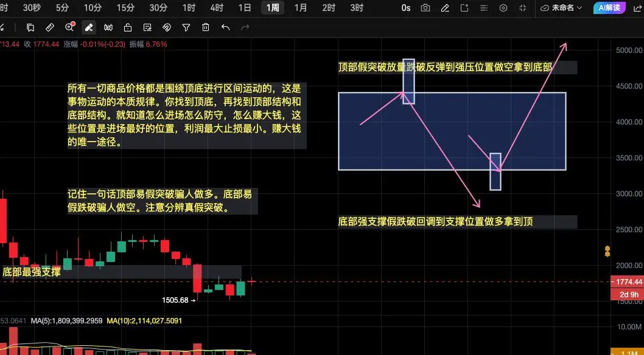Screen dimensions: 644x355
Task: Click the share export icon
Action: pyautogui.click(x=638, y=8)
